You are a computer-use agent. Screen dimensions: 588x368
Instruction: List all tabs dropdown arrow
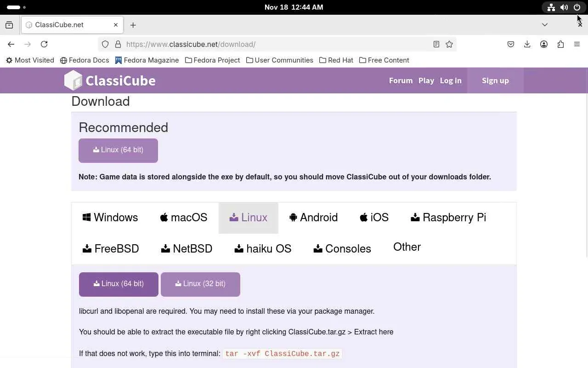coord(545,25)
